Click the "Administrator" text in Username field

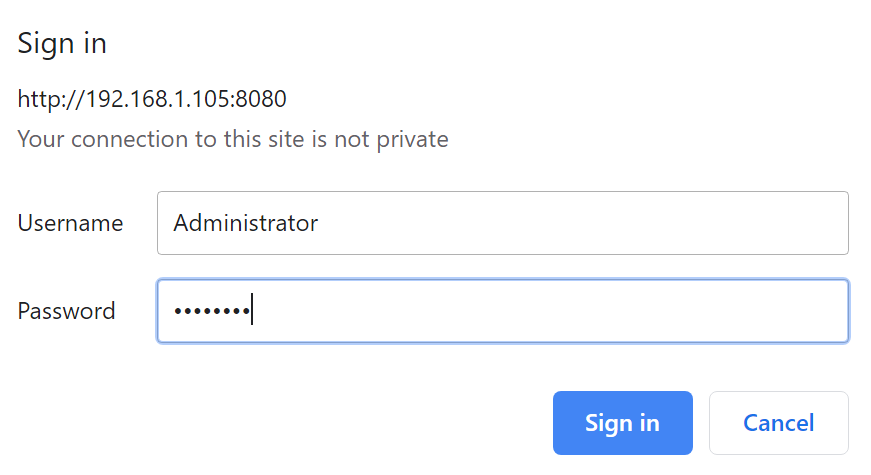[245, 223]
